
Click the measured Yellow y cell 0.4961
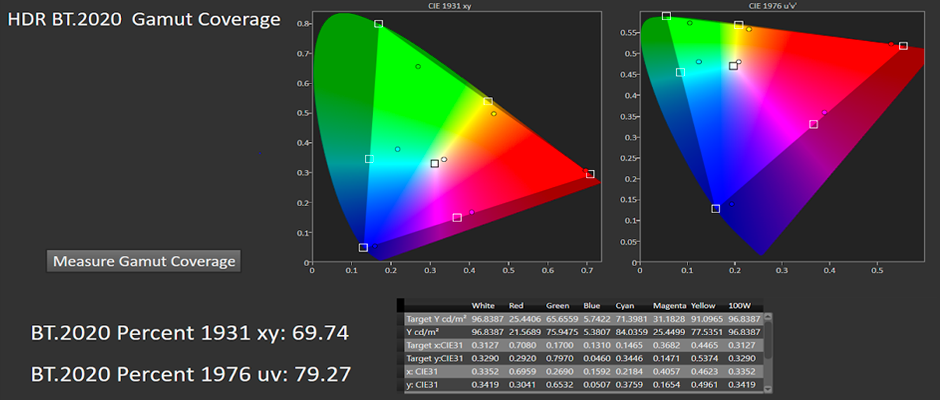click(704, 385)
